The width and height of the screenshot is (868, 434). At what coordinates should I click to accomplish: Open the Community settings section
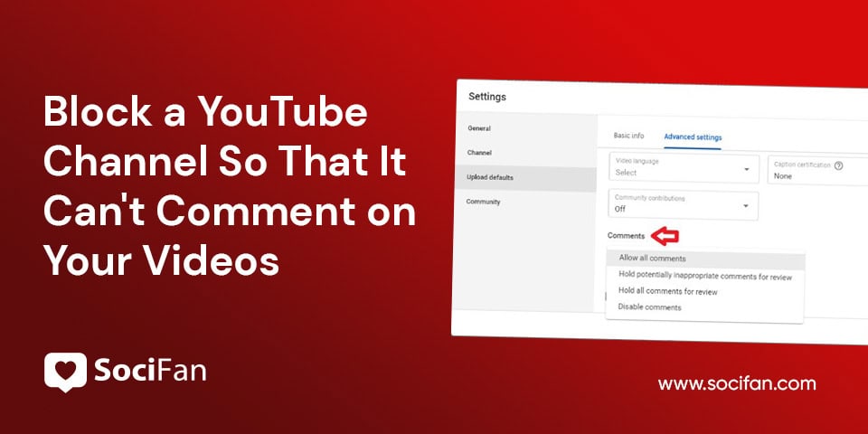pos(483,202)
